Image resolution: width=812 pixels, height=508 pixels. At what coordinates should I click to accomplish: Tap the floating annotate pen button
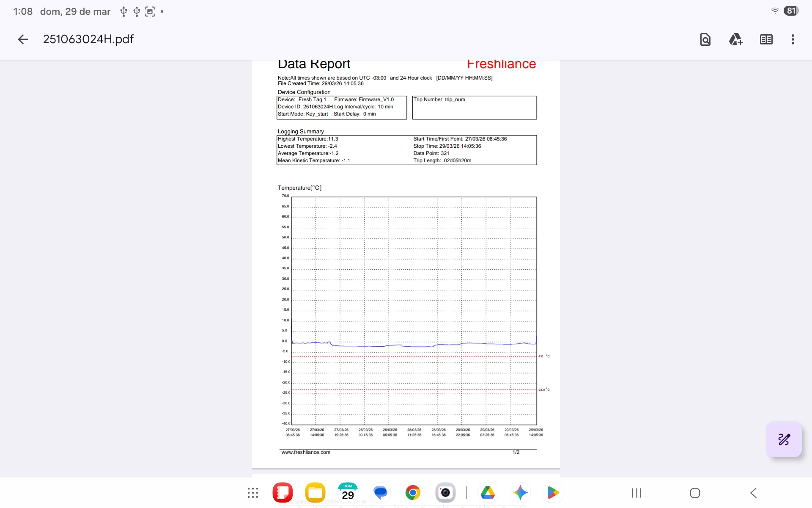(x=784, y=439)
